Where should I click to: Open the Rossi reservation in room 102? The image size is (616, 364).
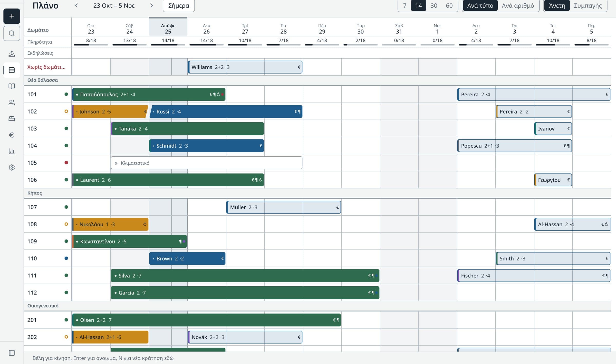226,112
